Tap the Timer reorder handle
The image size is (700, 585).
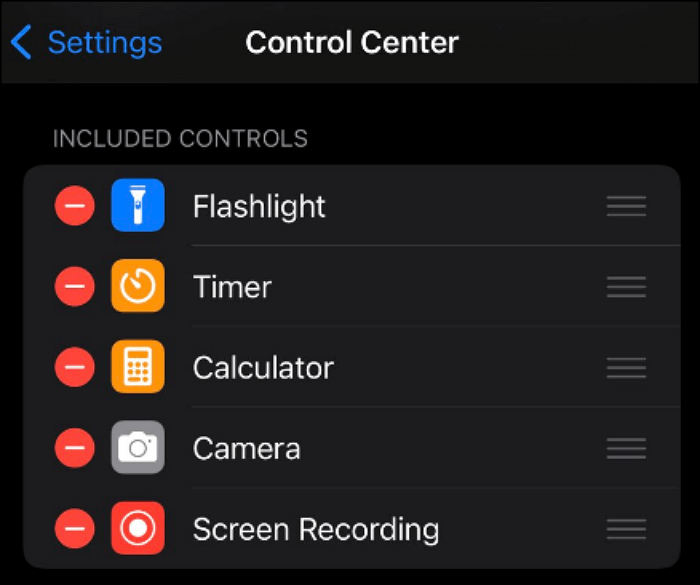click(626, 287)
